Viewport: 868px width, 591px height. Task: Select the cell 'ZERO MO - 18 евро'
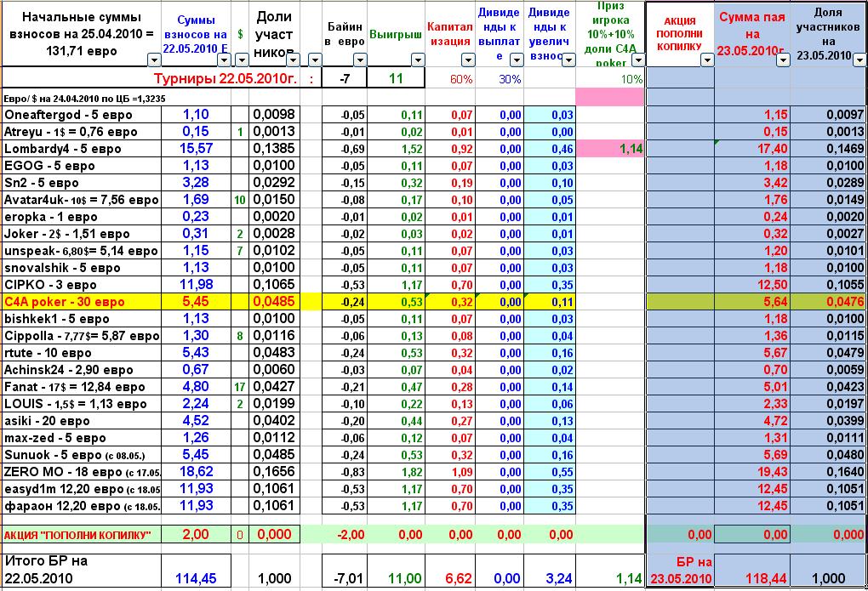click(82, 472)
